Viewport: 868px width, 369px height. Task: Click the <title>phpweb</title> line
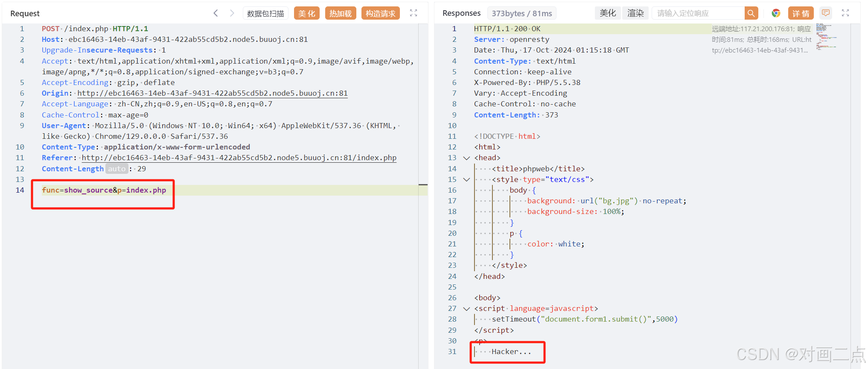click(x=538, y=169)
